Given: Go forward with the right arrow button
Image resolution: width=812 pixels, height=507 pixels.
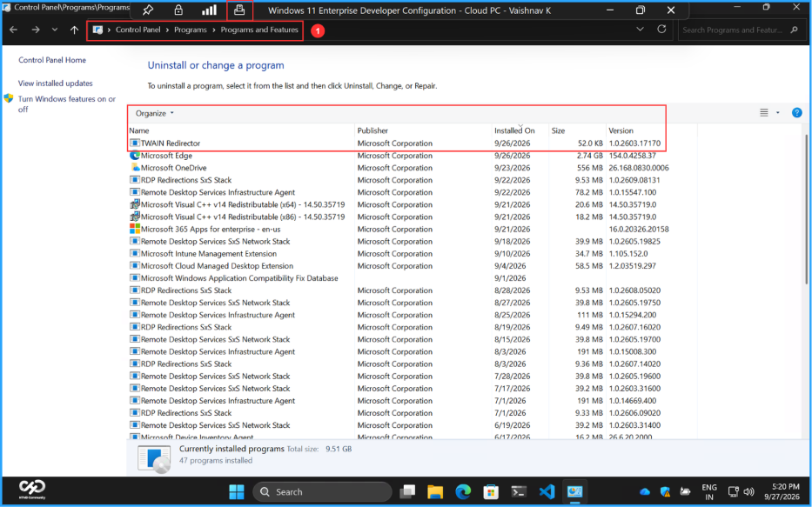Looking at the screenshot, I should point(35,30).
